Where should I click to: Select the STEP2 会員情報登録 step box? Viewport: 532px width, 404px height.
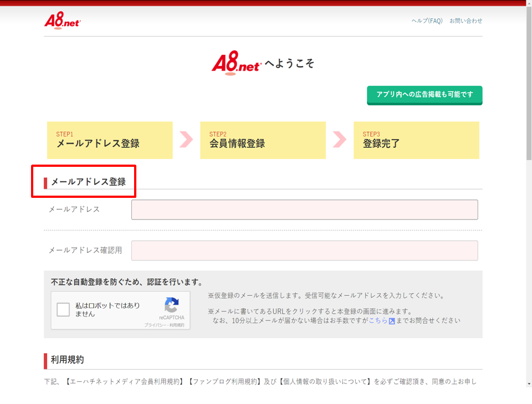263,140
